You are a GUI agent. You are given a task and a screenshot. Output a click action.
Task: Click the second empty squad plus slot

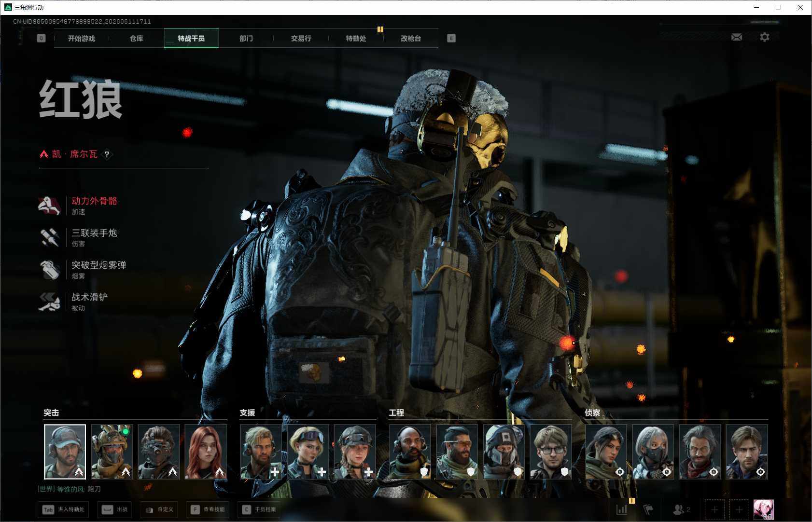tap(739, 509)
